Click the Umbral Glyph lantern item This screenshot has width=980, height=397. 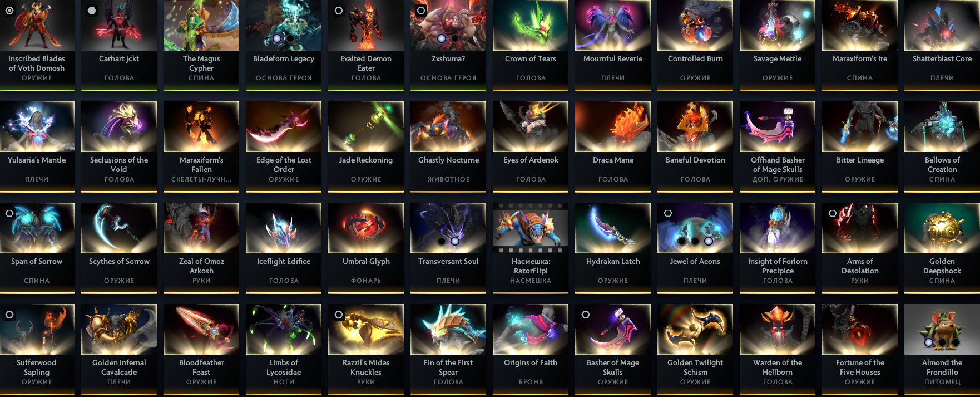[x=366, y=248]
